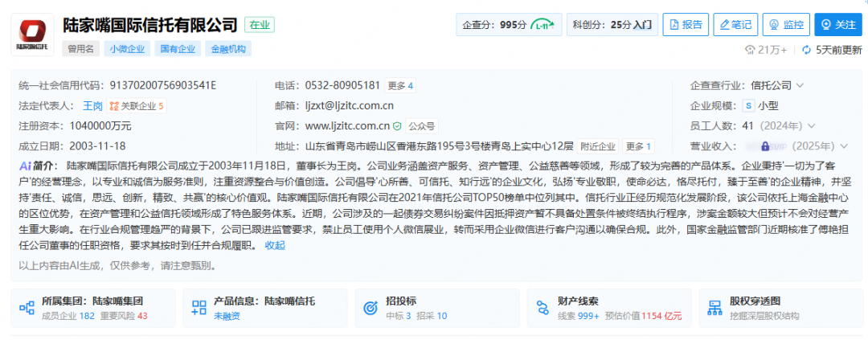
Task: Click the product info grid icon
Action: click(x=199, y=307)
